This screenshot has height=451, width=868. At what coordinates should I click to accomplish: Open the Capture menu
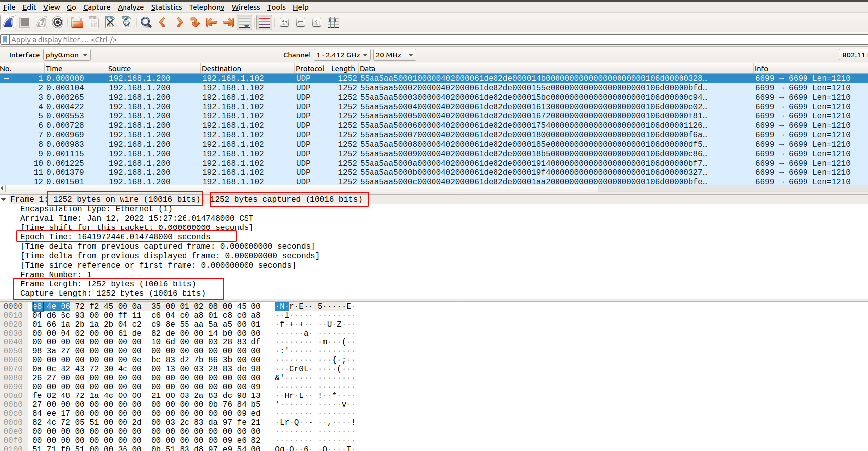tap(97, 7)
